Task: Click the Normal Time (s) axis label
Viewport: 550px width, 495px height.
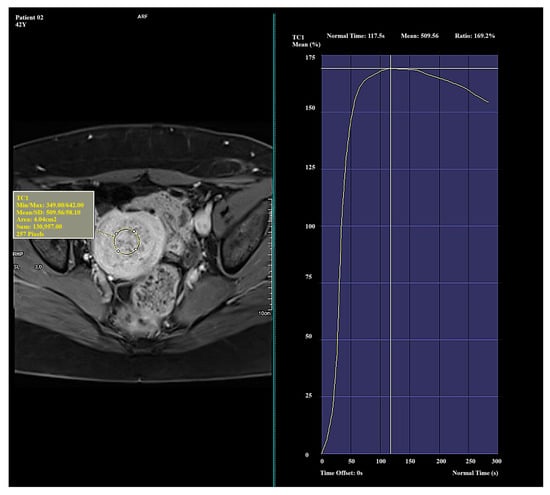Action: click(475, 473)
